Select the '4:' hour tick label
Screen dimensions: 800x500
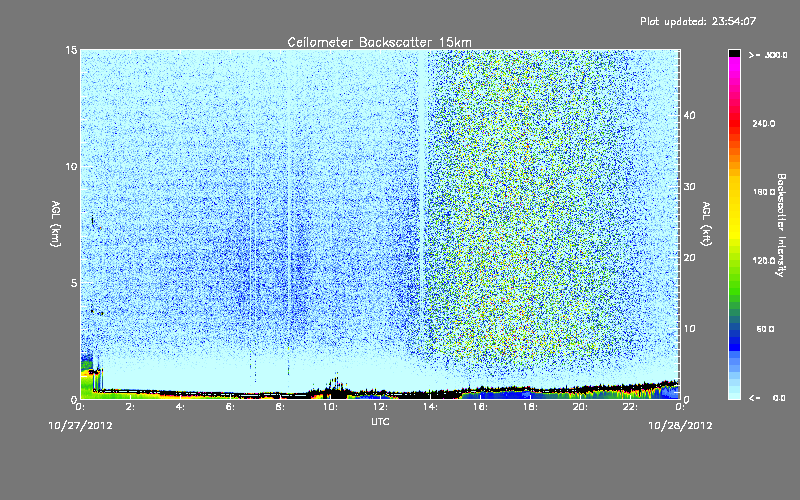point(180,407)
